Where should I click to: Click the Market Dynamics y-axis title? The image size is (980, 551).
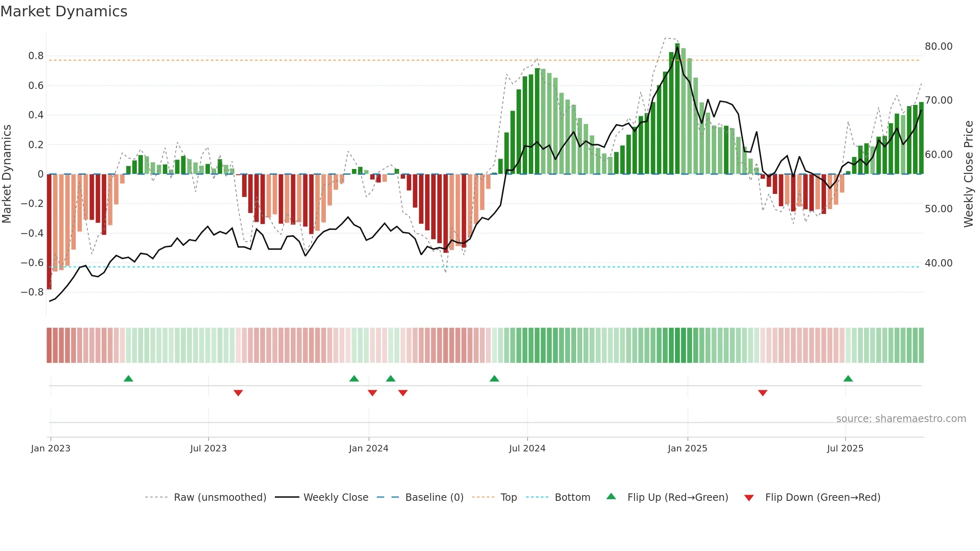7,174
